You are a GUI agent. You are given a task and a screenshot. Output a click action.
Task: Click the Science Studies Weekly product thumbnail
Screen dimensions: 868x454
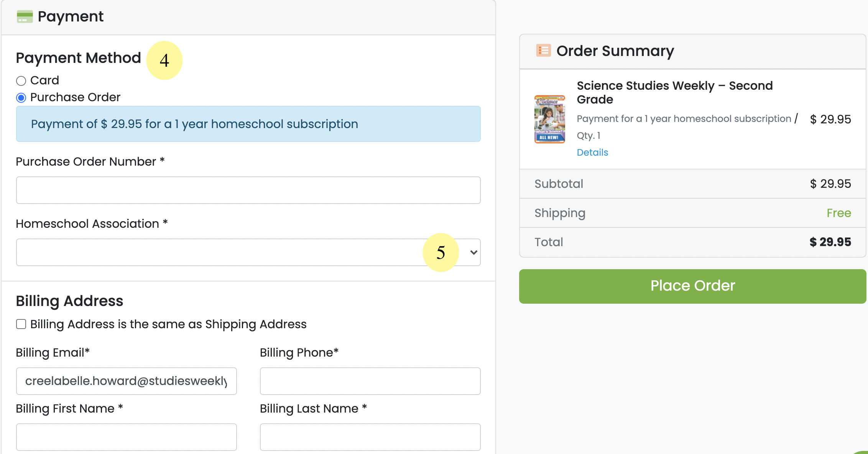point(550,119)
